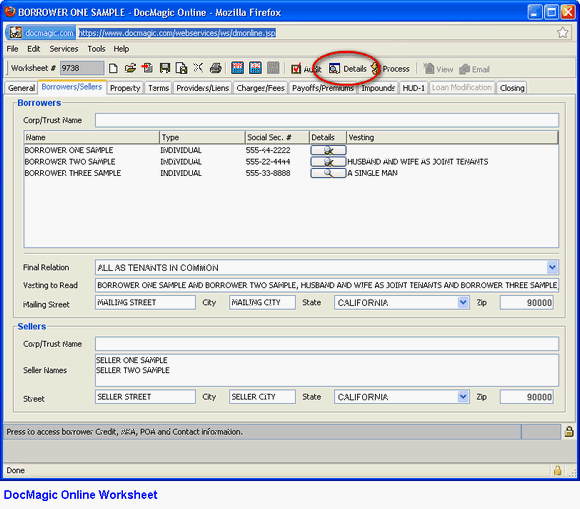Open details for BORROWER TWO SAMPLE
The width and height of the screenshot is (580, 509).
[x=328, y=162]
